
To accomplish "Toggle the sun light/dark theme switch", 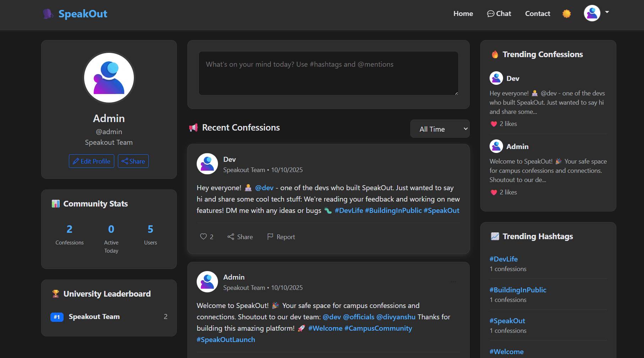I will tap(567, 14).
